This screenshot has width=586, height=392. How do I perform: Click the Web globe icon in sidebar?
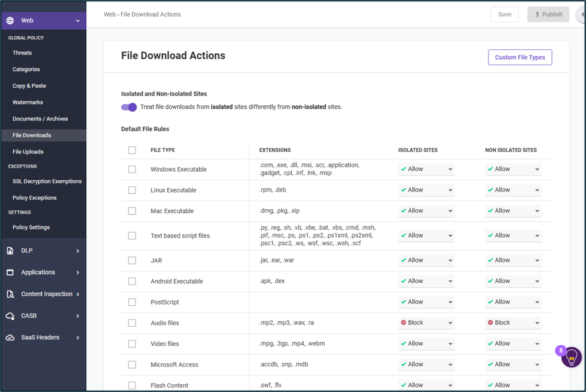[x=10, y=20]
